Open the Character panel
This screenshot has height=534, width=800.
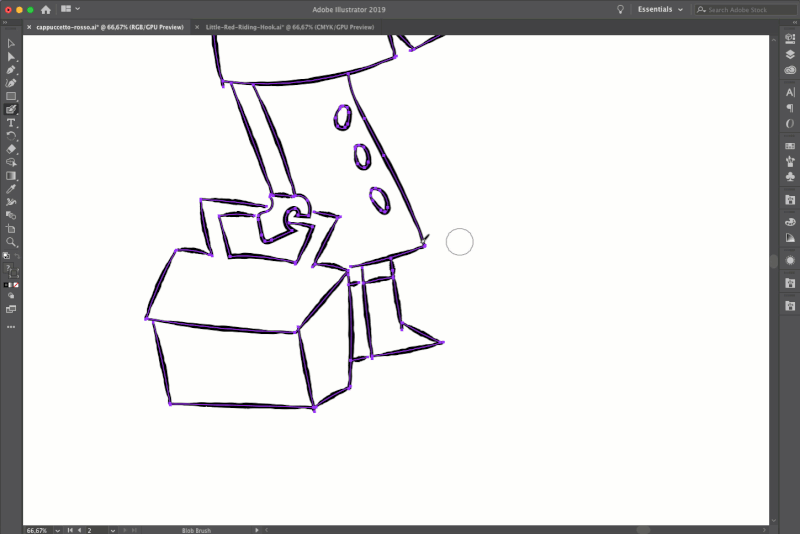pyautogui.click(x=790, y=92)
